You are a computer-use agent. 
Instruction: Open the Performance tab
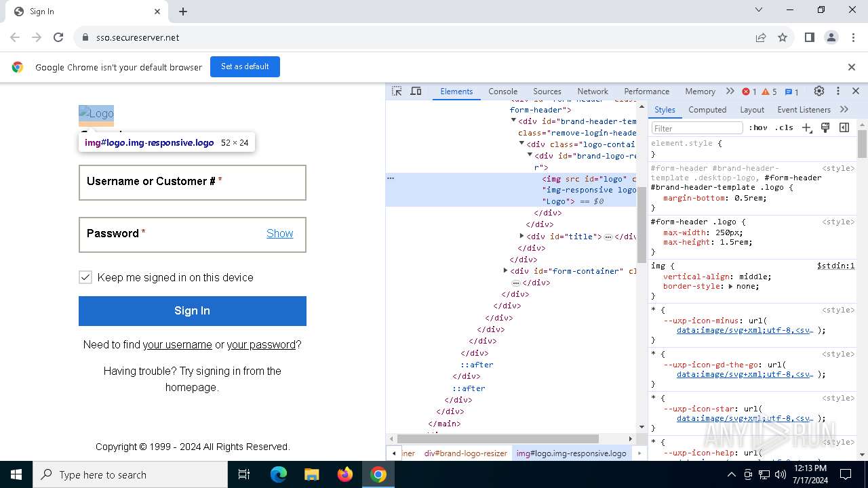click(x=646, y=91)
